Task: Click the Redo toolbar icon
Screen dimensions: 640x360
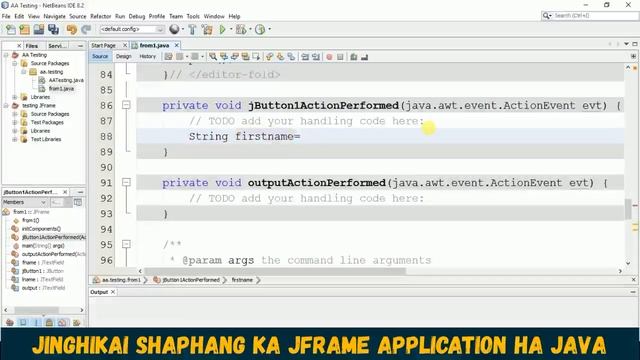Action: coord(86,29)
